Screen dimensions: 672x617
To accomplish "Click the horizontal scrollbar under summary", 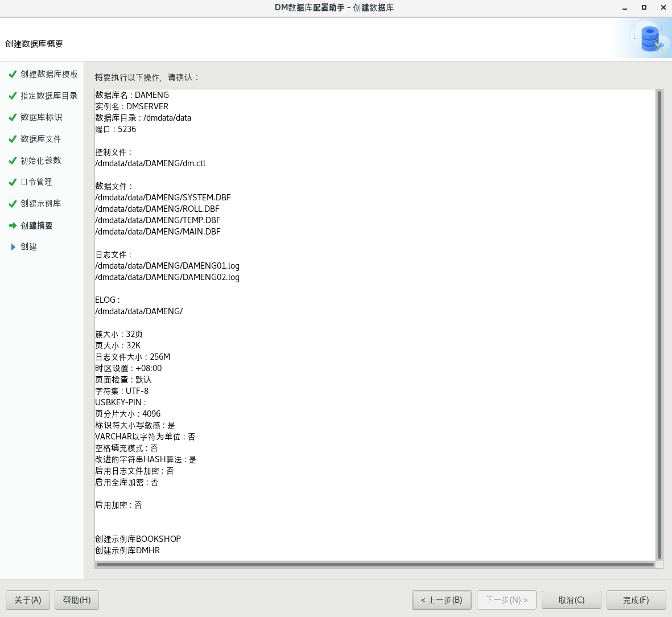I will coord(375,565).
